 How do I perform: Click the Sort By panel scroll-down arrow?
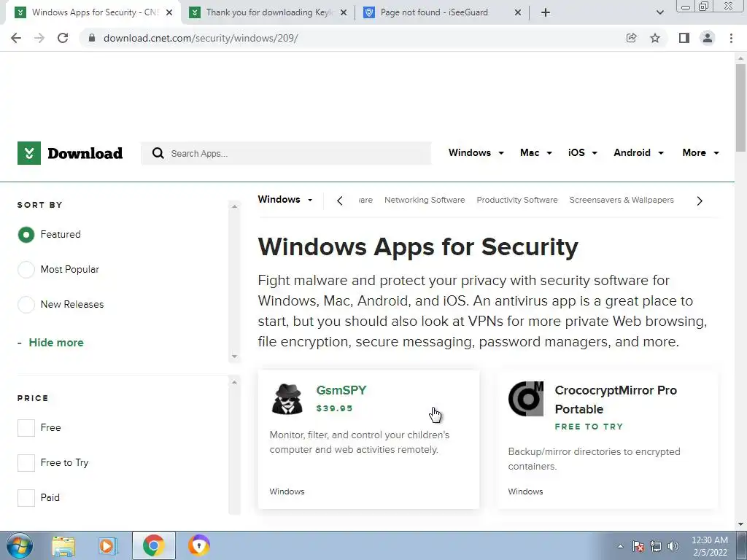point(234,357)
